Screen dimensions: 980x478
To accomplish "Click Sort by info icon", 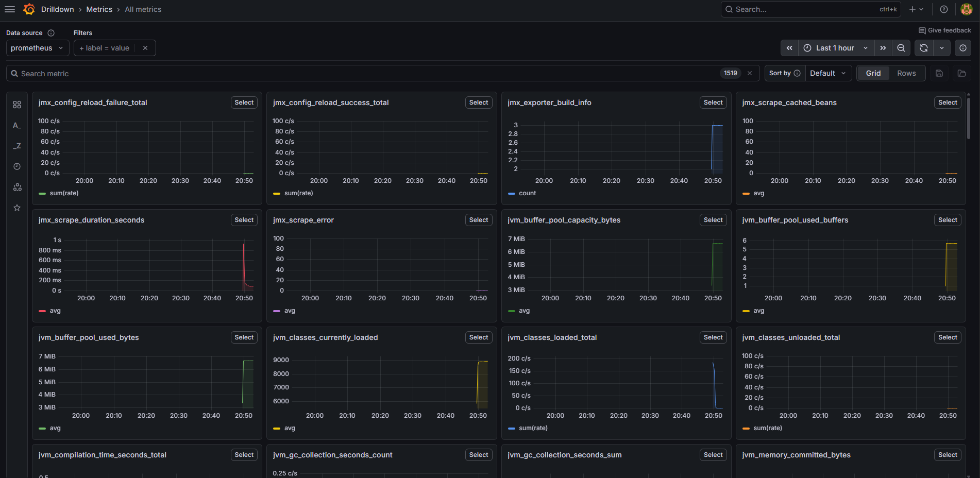I will click(797, 73).
